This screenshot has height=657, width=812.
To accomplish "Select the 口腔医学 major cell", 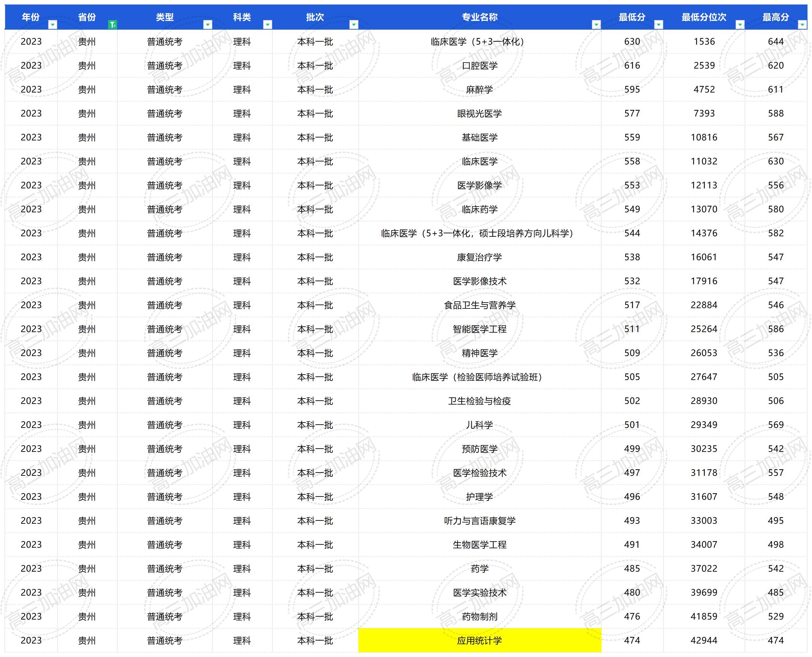I will point(480,66).
